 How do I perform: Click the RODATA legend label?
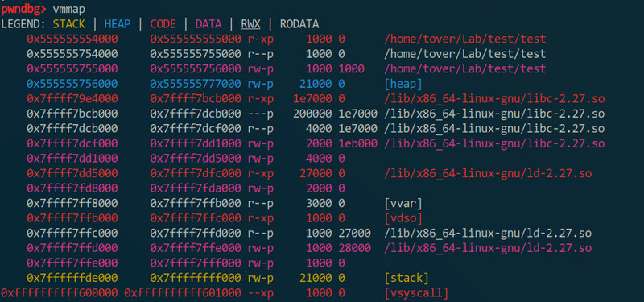click(x=299, y=24)
